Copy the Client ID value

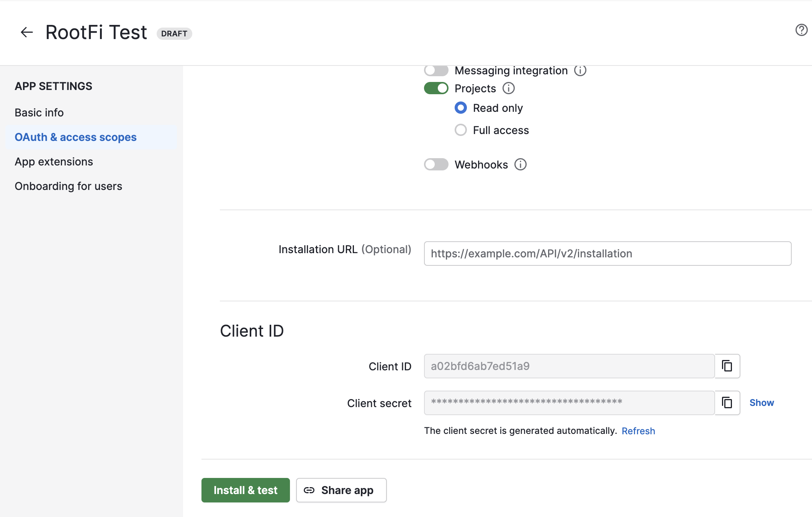pos(727,366)
